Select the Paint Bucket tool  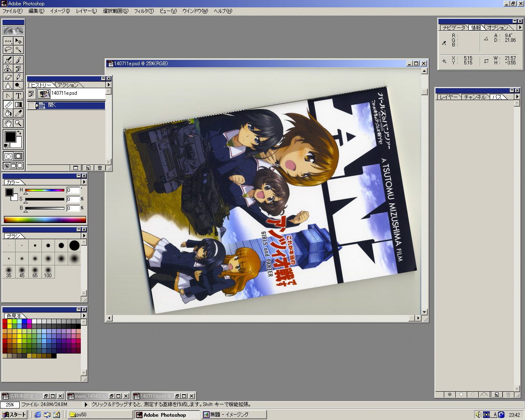coord(8,113)
